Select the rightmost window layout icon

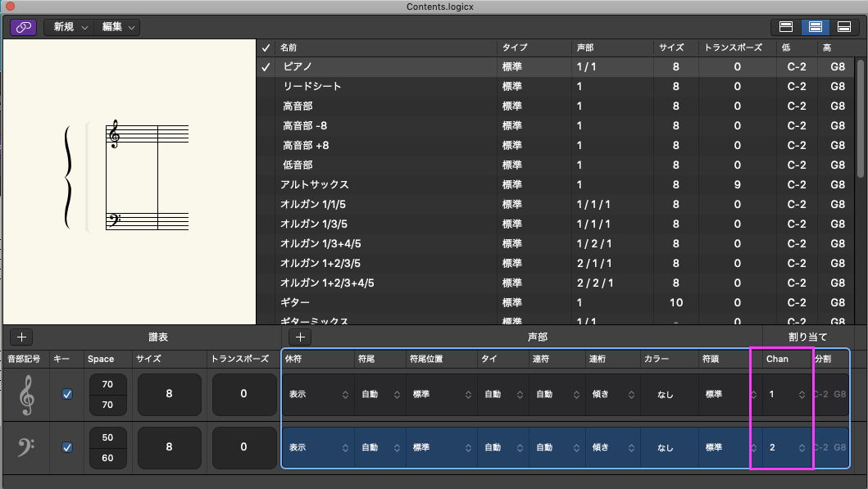point(844,27)
